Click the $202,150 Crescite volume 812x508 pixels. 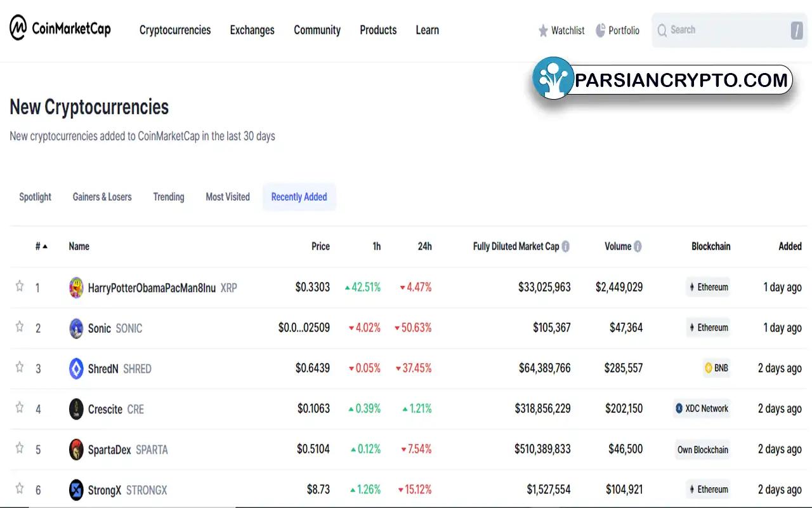(624, 409)
